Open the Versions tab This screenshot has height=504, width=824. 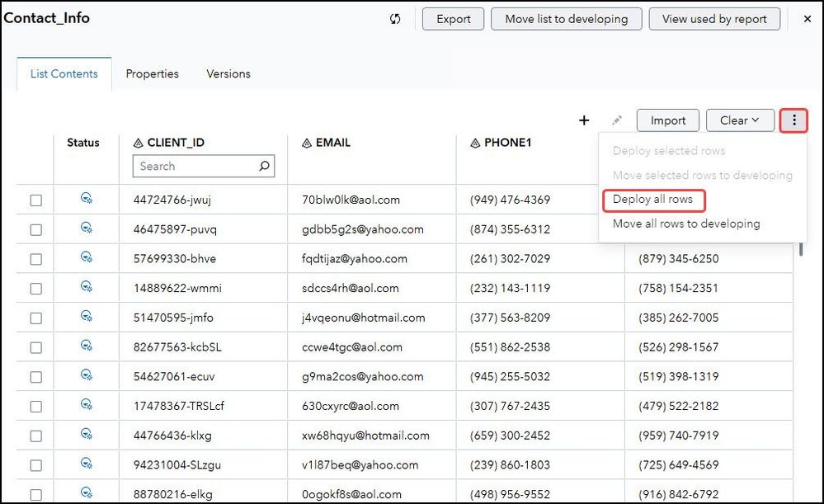click(x=228, y=73)
